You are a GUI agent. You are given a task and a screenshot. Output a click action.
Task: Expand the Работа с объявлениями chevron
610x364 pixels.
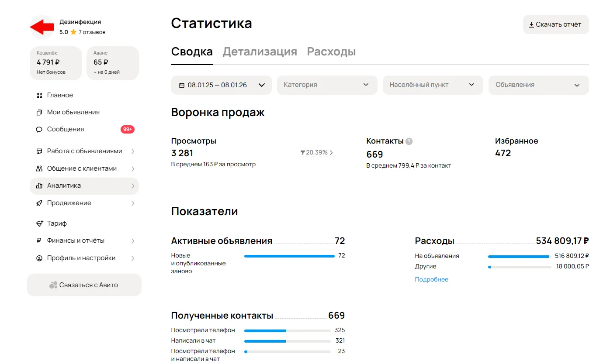(x=133, y=151)
